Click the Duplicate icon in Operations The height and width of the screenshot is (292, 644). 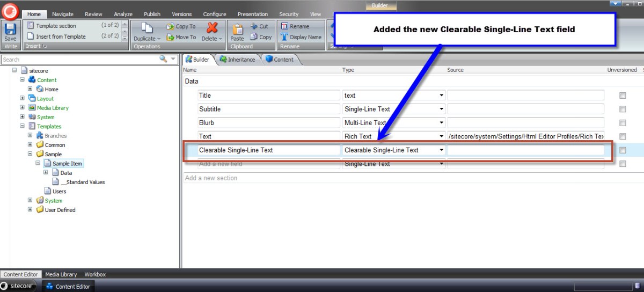(143, 28)
